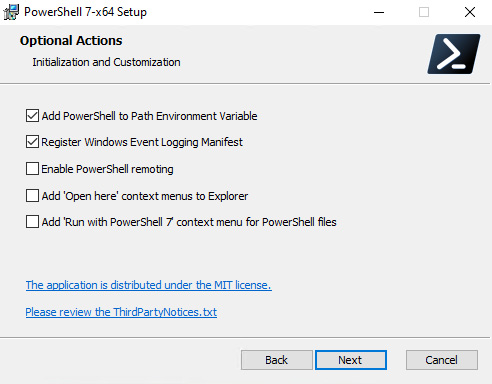Uncheck Add PowerShell to Path Environment Variable
The image size is (492, 384).
(x=32, y=116)
